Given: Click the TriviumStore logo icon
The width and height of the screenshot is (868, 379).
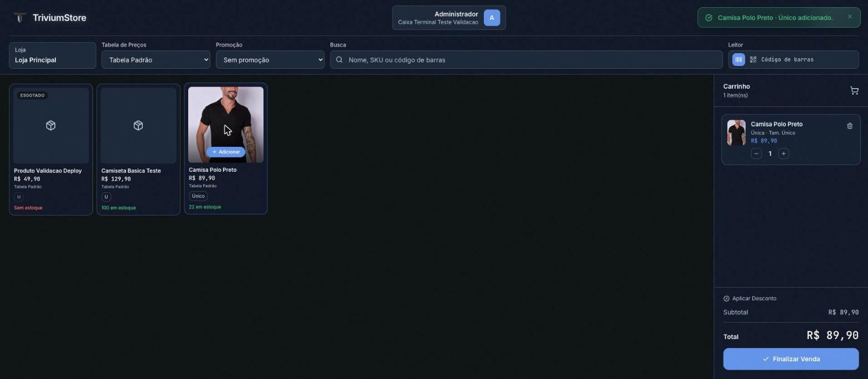Looking at the screenshot, I should (19, 18).
